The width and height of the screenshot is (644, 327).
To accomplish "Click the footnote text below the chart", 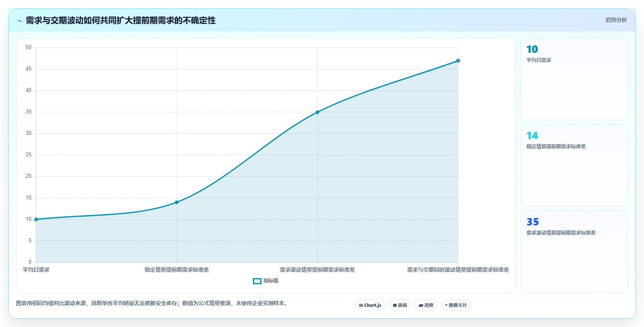I will coord(151,303).
